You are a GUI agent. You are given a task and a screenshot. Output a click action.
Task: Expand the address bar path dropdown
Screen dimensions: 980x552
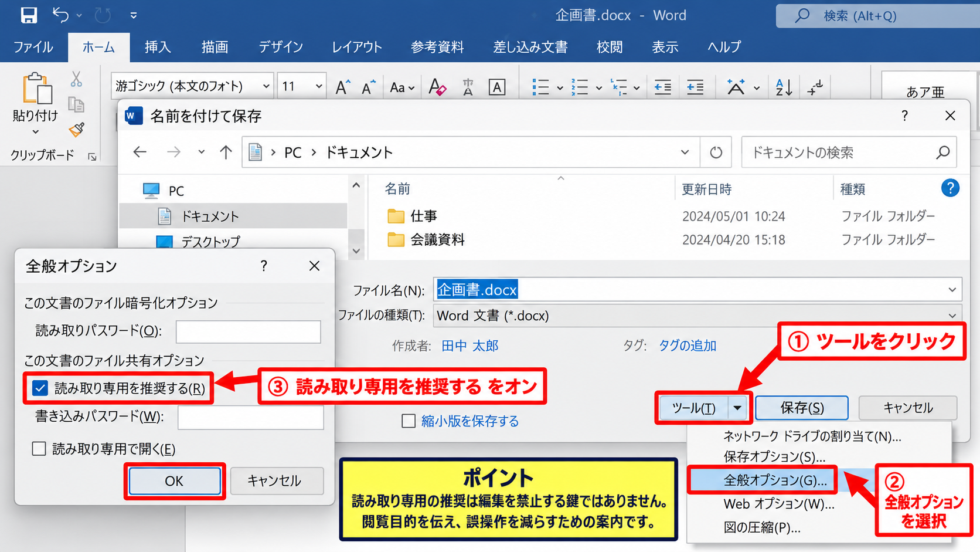[x=685, y=153]
